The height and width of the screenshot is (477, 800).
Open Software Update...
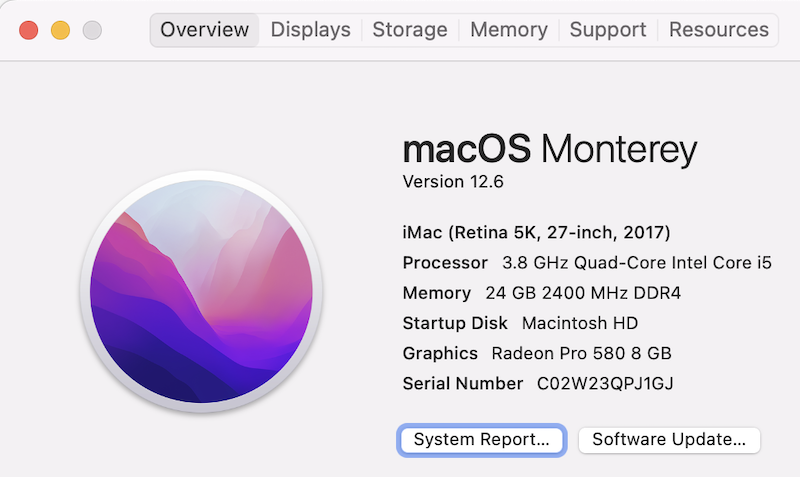669,440
